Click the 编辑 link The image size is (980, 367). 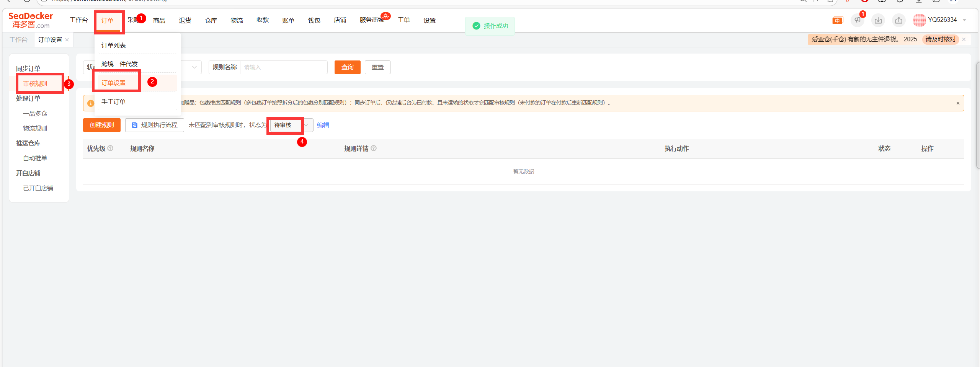point(323,125)
